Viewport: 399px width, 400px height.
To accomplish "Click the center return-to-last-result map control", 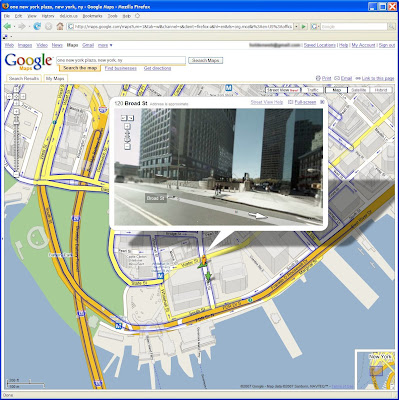I will pyautogui.click(x=16, y=96).
